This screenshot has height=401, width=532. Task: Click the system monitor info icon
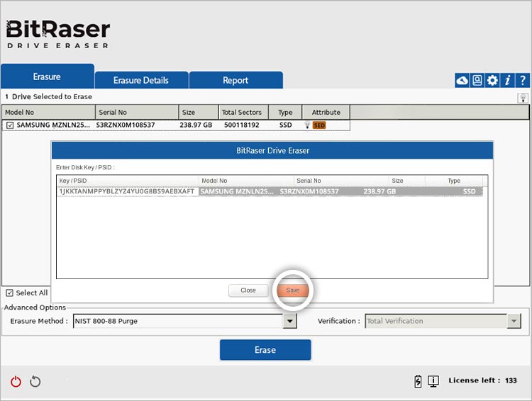tap(433, 381)
